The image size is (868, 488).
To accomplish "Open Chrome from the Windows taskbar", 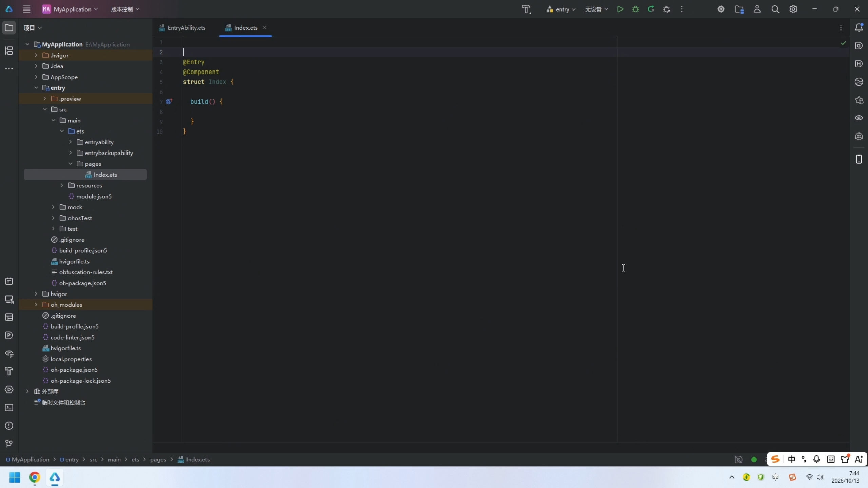I will pyautogui.click(x=35, y=477).
